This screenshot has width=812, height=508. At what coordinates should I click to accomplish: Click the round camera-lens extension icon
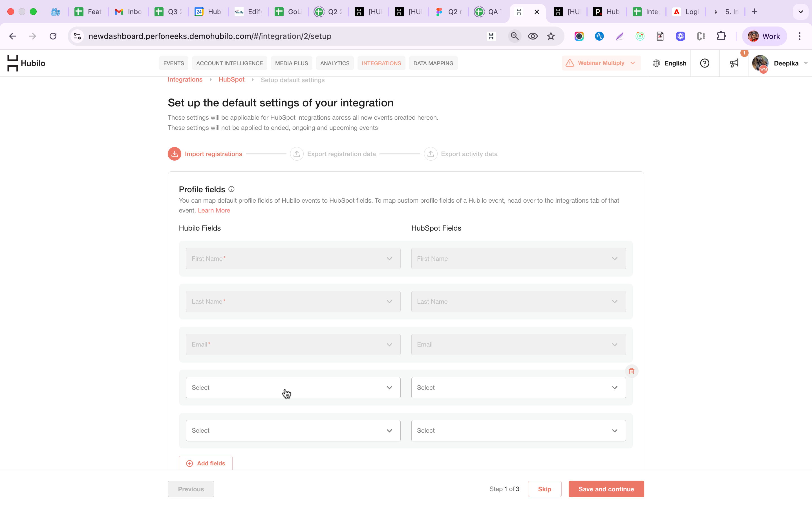pyautogui.click(x=579, y=36)
